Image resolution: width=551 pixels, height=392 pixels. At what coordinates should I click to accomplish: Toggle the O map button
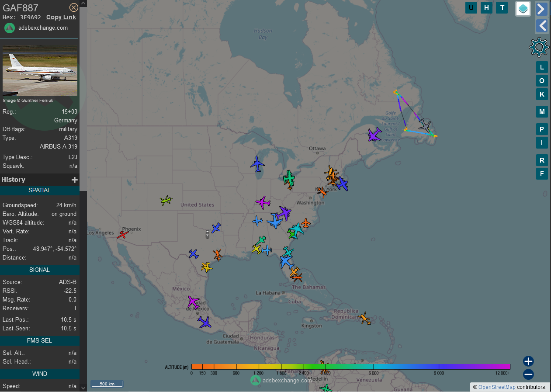[x=542, y=80]
